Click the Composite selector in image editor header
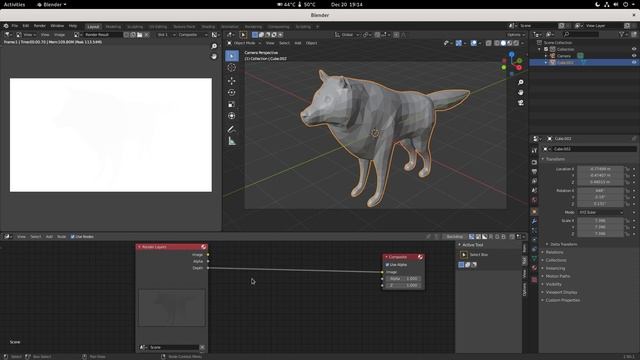 [193, 35]
